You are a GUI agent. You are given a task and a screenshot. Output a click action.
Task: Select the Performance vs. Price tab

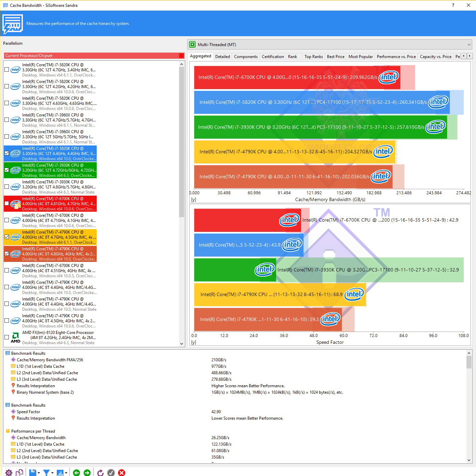coord(396,57)
